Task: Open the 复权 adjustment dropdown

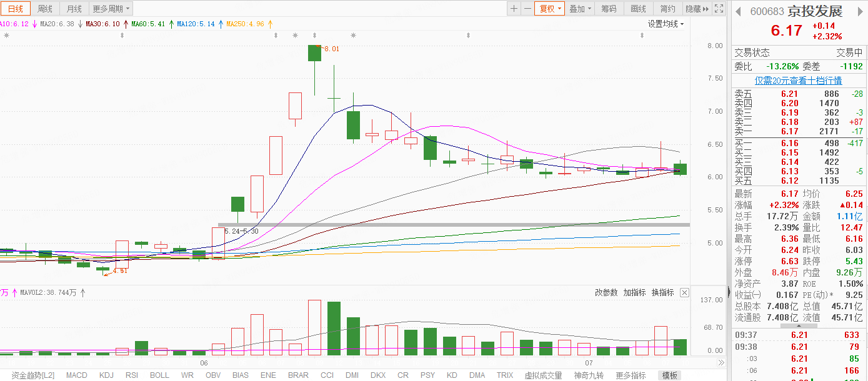Action: (549, 9)
